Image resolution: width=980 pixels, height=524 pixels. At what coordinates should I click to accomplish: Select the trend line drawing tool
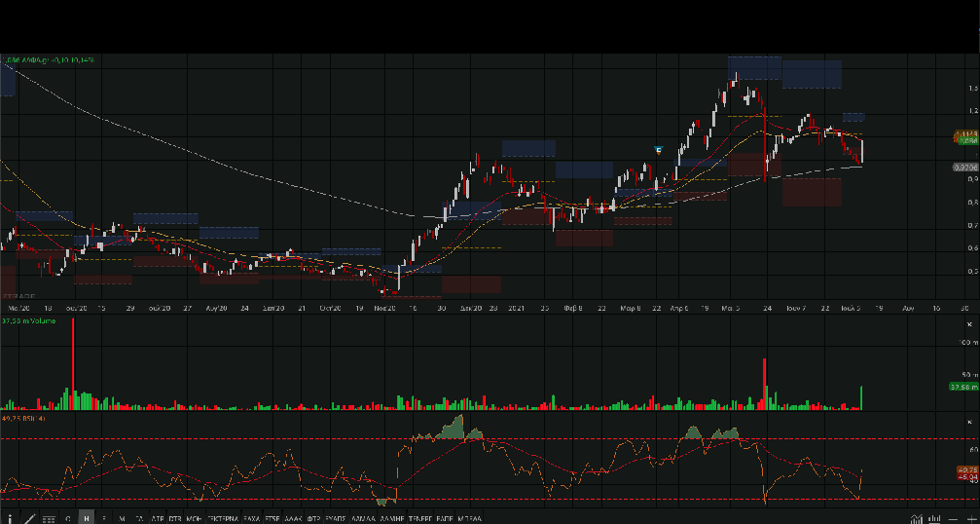pos(29,517)
